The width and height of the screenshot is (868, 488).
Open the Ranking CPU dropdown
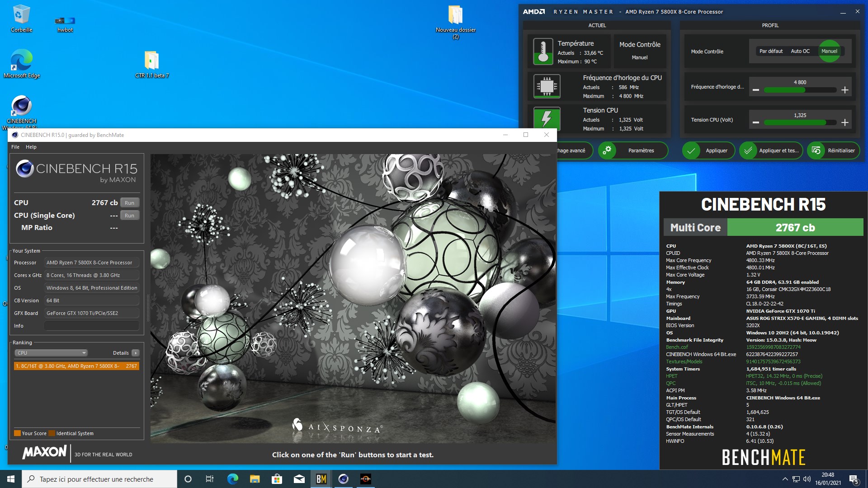pos(51,353)
